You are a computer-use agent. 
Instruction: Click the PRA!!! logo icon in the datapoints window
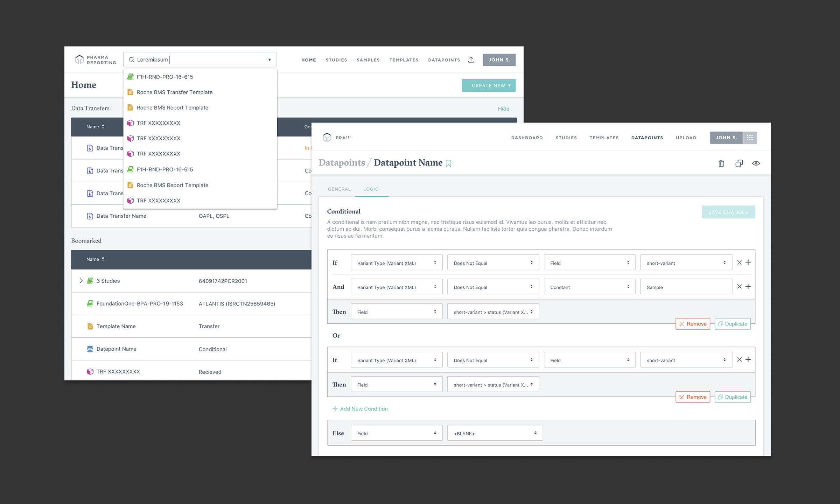[327, 138]
